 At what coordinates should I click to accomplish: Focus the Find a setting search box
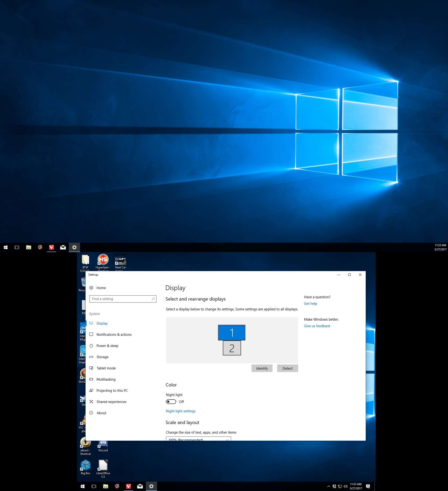tap(123, 299)
